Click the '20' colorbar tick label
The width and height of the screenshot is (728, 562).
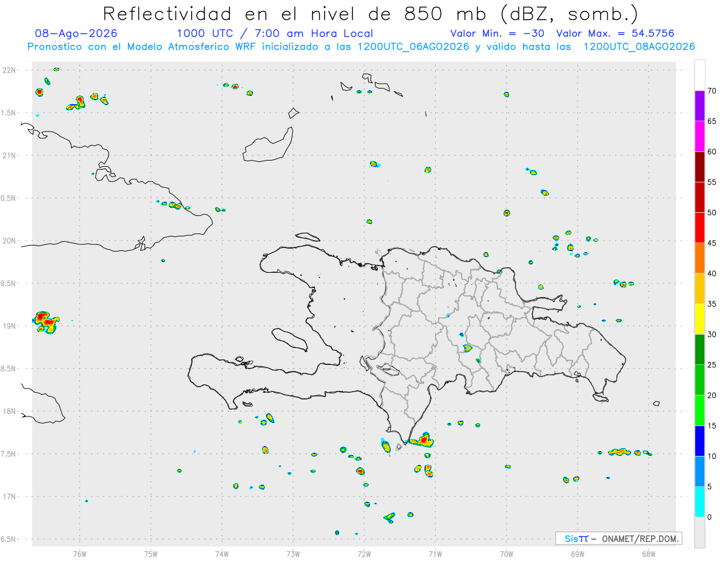click(x=712, y=395)
